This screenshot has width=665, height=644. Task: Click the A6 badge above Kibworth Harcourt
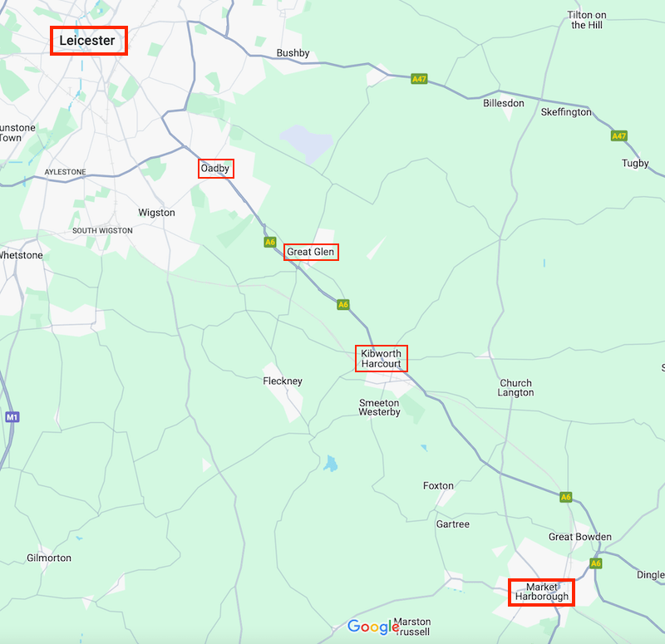(x=343, y=304)
